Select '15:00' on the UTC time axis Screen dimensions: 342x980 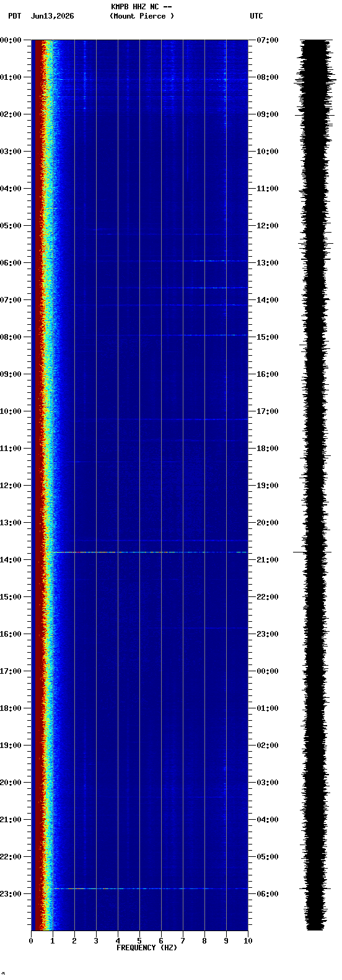(x=268, y=337)
